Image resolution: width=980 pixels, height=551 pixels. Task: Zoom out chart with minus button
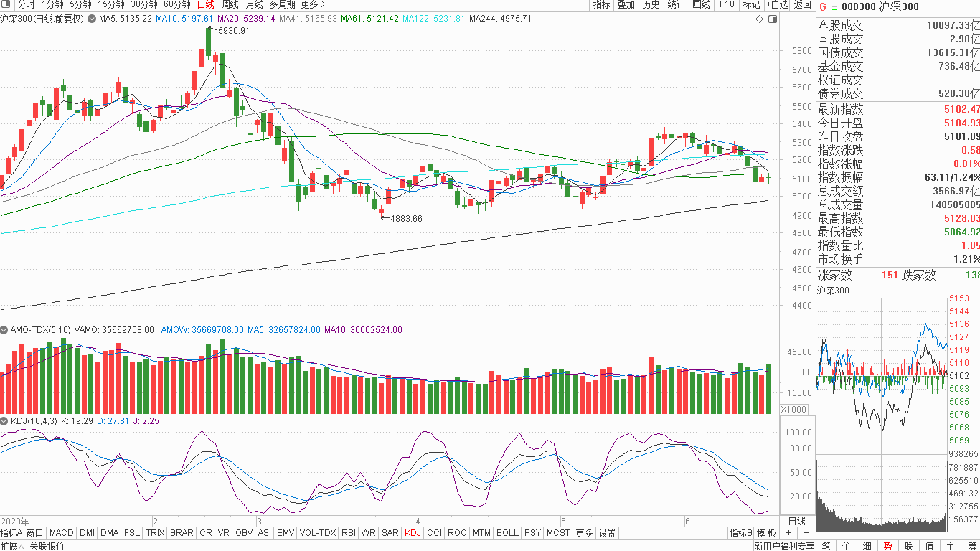coord(806,533)
